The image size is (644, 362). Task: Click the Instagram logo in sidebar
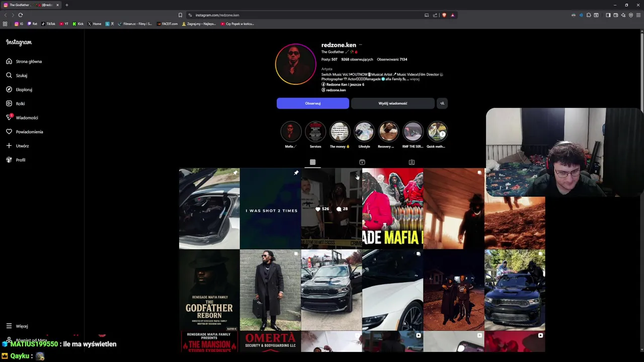coord(19,42)
